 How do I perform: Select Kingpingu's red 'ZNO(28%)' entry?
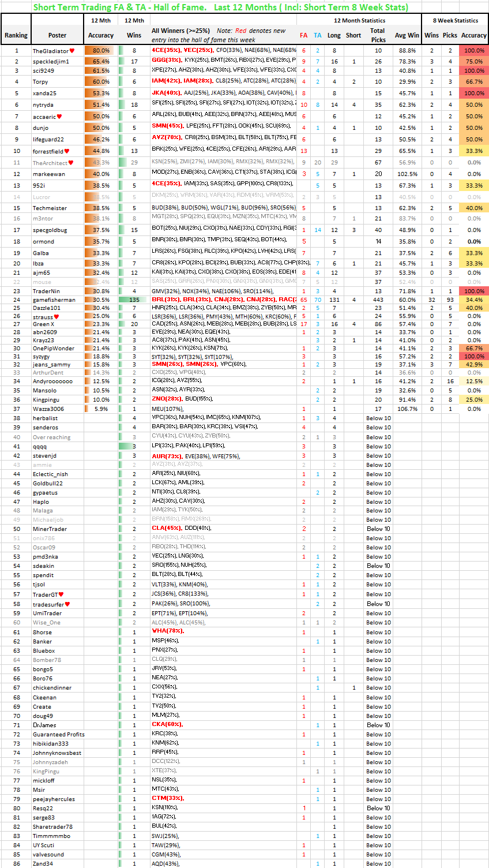click(x=167, y=399)
